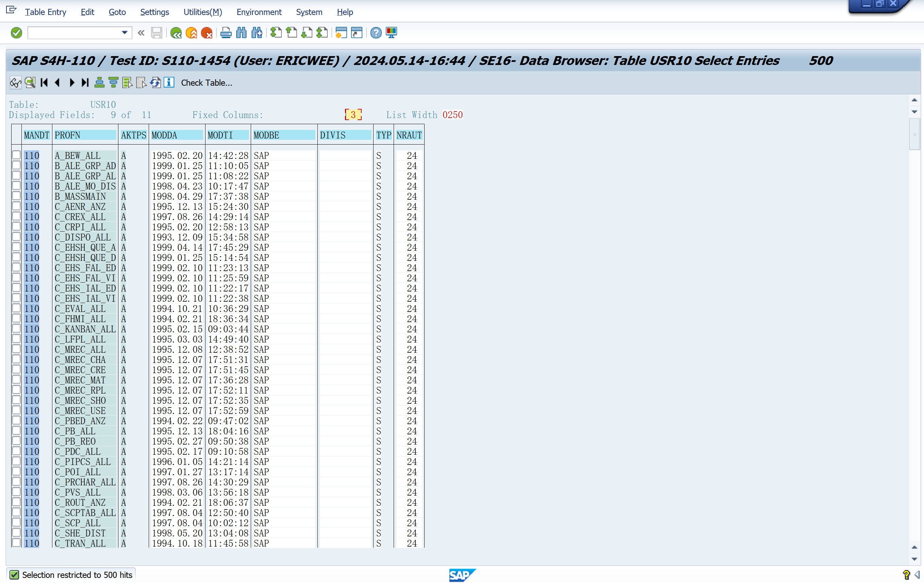Expand the status bar panel arrow
The width and height of the screenshot is (924, 583).
917,574
